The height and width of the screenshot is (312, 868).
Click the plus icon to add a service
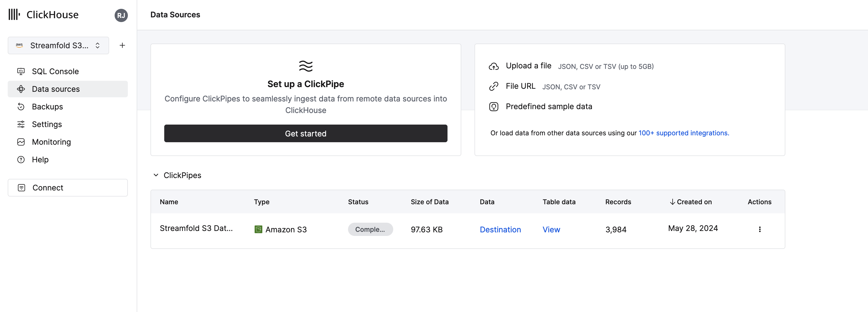click(122, 45)
